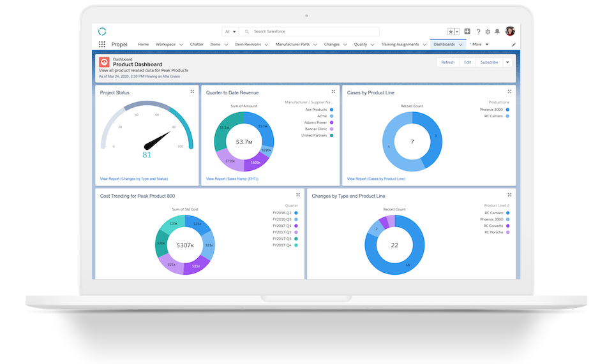Open the Changes tab
614x364 pixels.
click(x=332, y=45)
